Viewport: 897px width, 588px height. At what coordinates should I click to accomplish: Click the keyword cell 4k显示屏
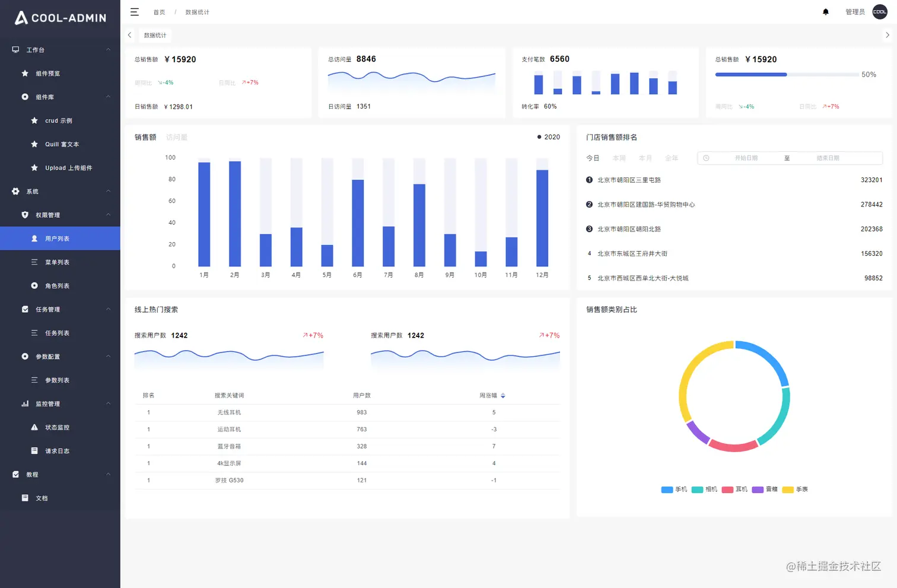(x=229, y=463)
